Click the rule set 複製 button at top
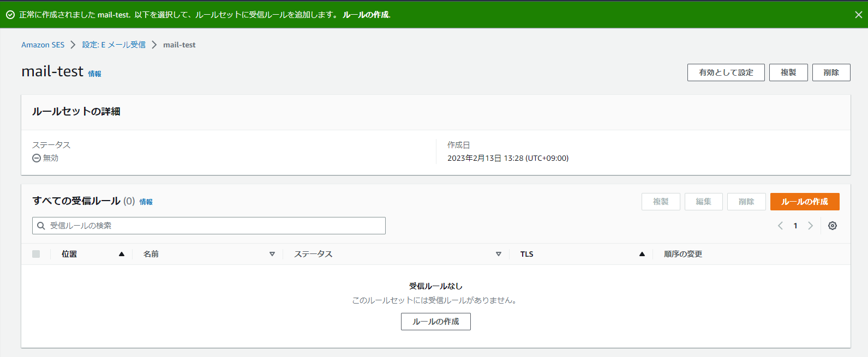This screenshot has width=868, height=357. (788, 72)
